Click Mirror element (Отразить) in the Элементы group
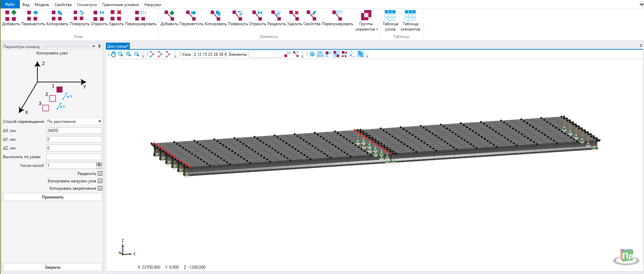Image resolution: width=644 pixels, height=274 pixels. pos(257,18)
